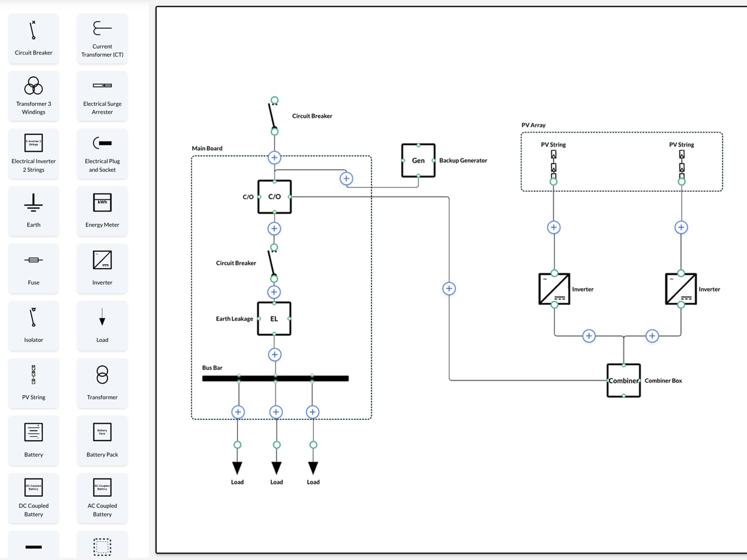Pick the Load symbol in the palette
The image size is (747, 560).
tap(102, 326)
